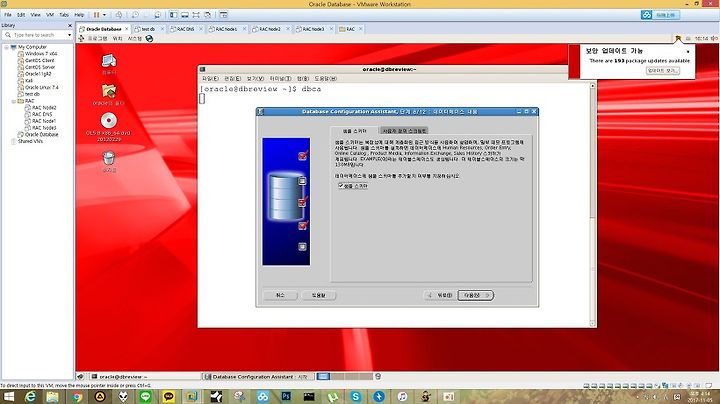This screenshot has width=720, height=404.
Task: Open the VMware Edit menu
Action: pyautogui.click(x=21, y=15)
